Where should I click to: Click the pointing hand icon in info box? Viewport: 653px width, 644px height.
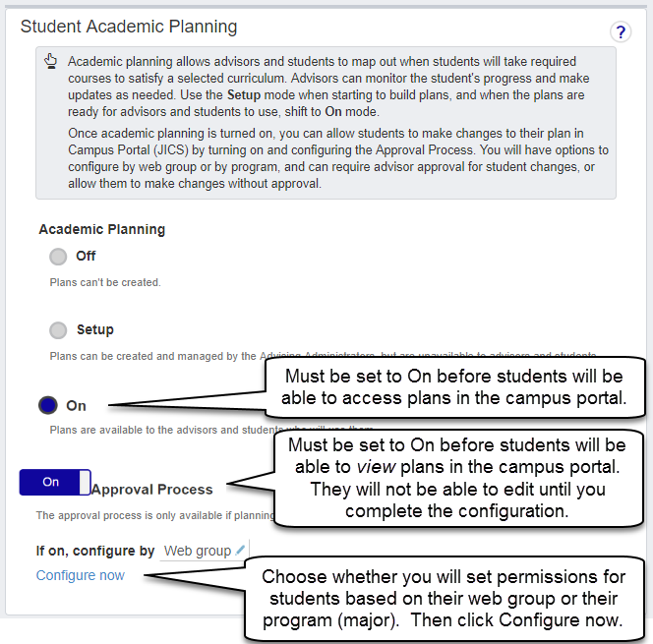click(51, 63)
